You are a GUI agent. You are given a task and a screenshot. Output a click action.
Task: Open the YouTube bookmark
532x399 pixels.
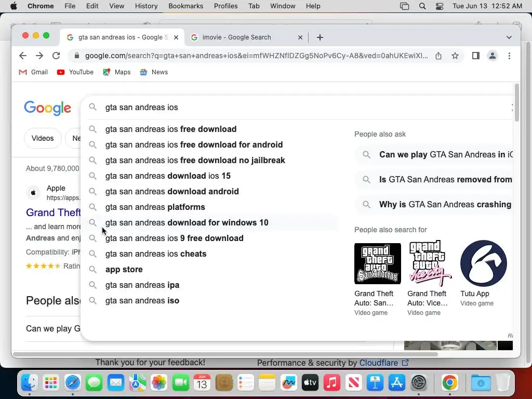click(x=75, y=72)
